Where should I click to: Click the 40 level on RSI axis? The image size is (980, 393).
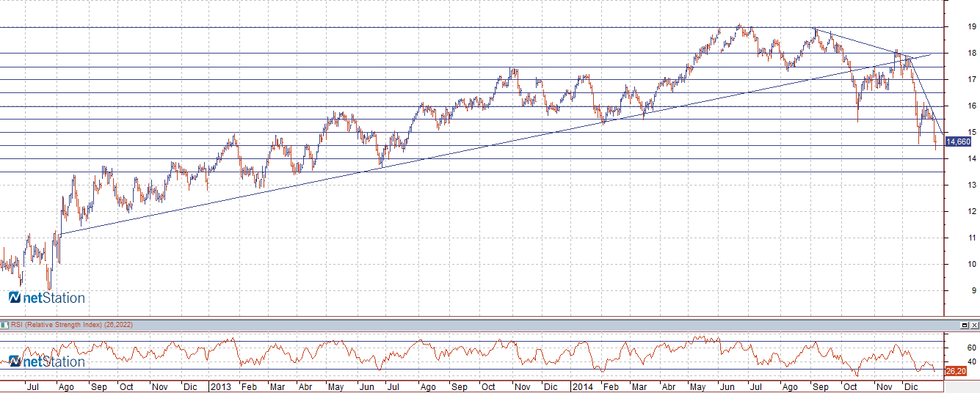click(971, 361)
